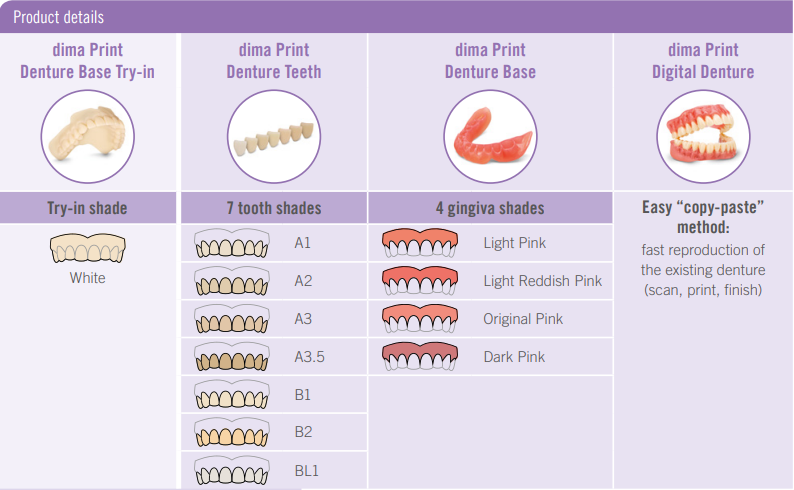Select the Light Pink gingiva swatch
Viewport: 794px width, 490px height.
coord(420,243)
